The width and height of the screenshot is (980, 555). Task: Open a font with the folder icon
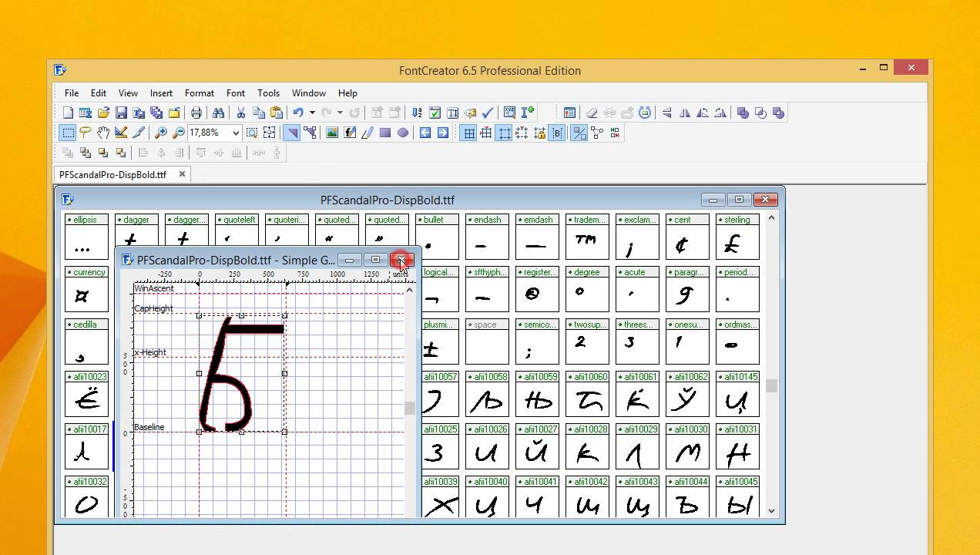[x=103, y=113]
